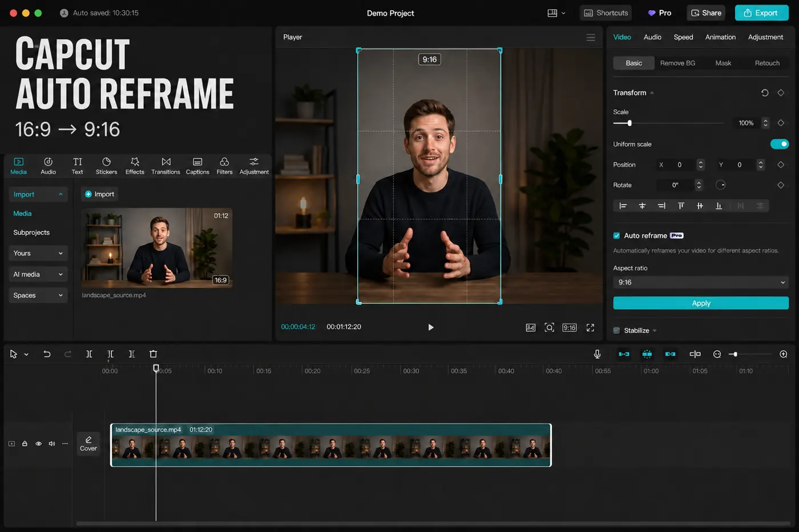Screen dimensions: 799x532
Task: Lock the video track
Action: tap(25, 444)
